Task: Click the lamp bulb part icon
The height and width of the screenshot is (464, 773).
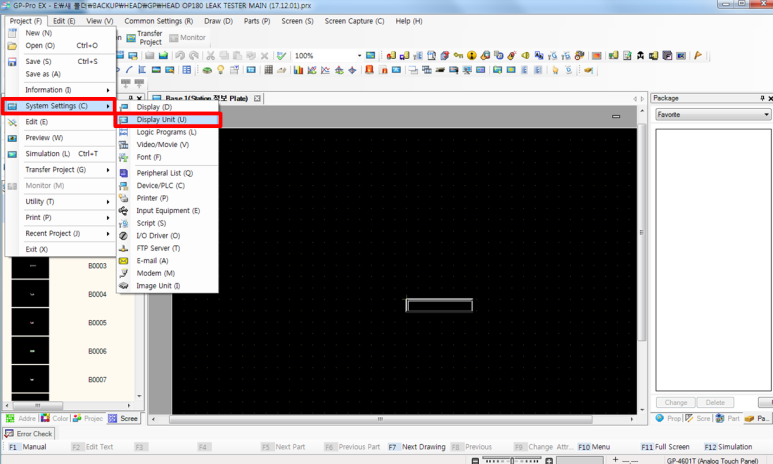Action: click(220, 70)
